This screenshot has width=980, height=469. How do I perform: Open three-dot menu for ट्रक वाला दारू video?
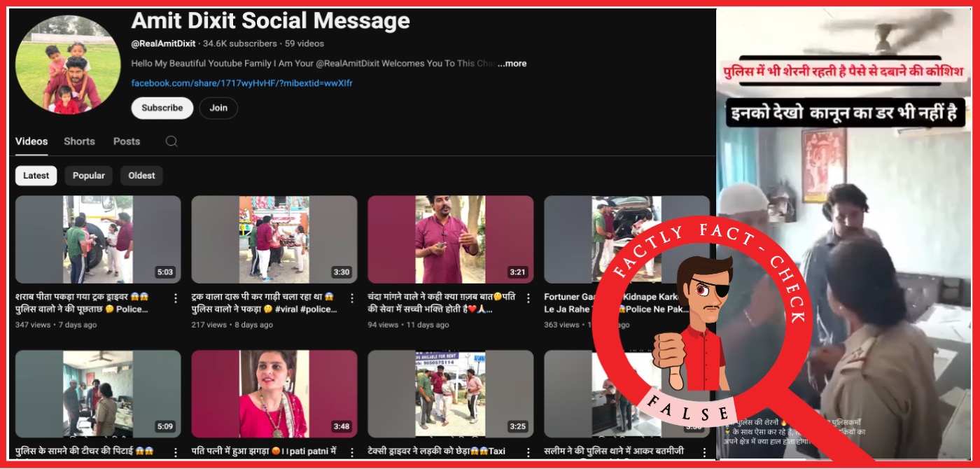tap(352, 298)
